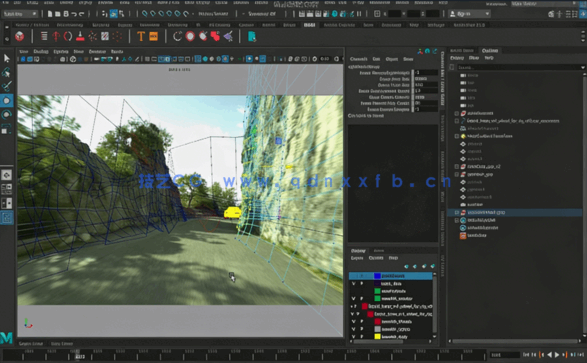Screen dimensions: 587x363
Task: Click the outliner horizontal scrollbar
Action: coord(515,341)
